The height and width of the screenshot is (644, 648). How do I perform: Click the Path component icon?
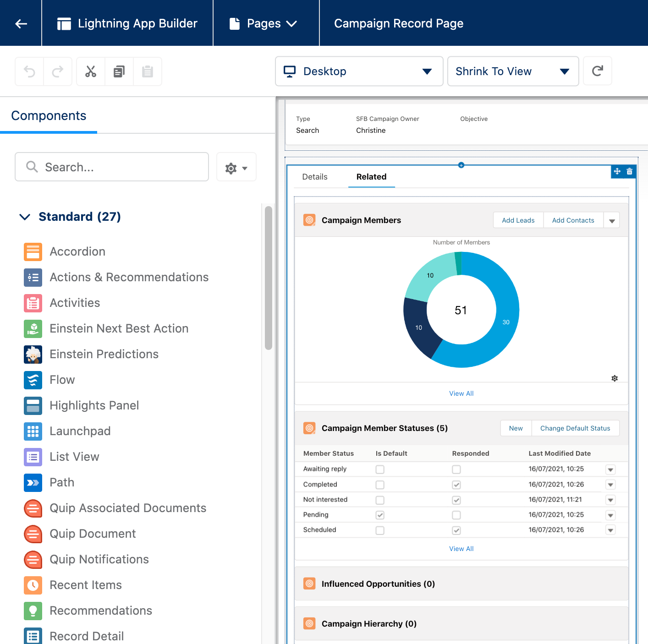coord(33,482)
